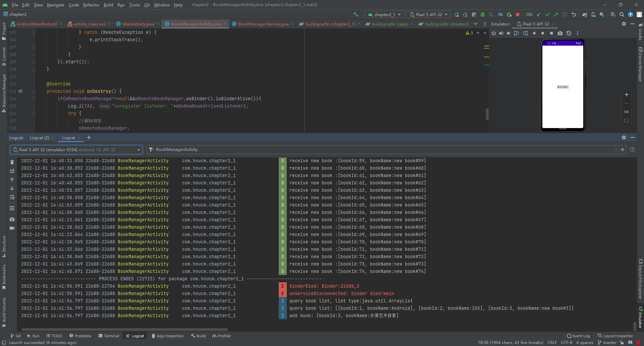Image resolution: width=644 pixels, height=346 pixels.
Task: Stop the running app with red square
Action: (x=518, y=14)
